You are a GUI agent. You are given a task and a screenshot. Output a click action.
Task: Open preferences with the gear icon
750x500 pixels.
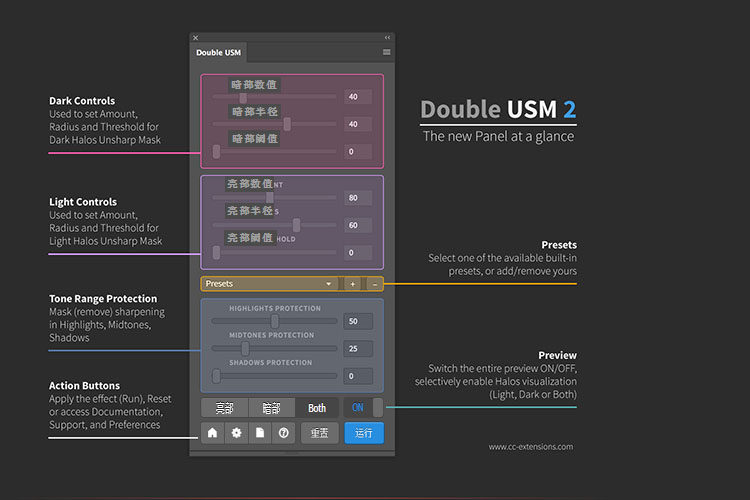click(x=236, y=433)
